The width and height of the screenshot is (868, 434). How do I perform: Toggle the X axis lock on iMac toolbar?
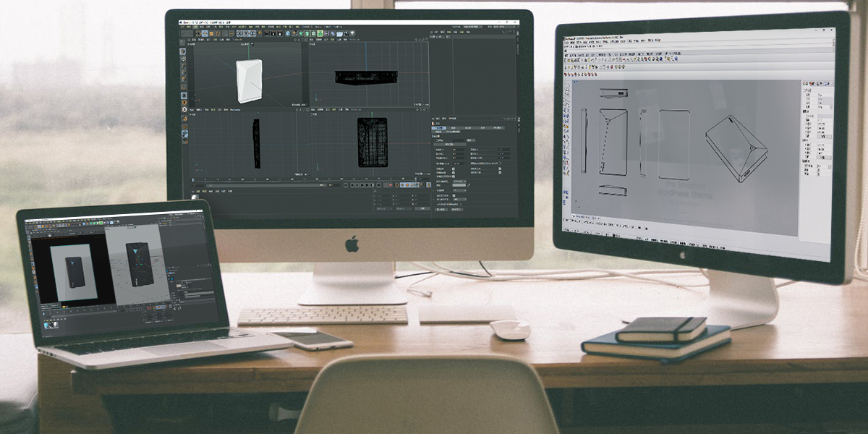tap(239, 33)
